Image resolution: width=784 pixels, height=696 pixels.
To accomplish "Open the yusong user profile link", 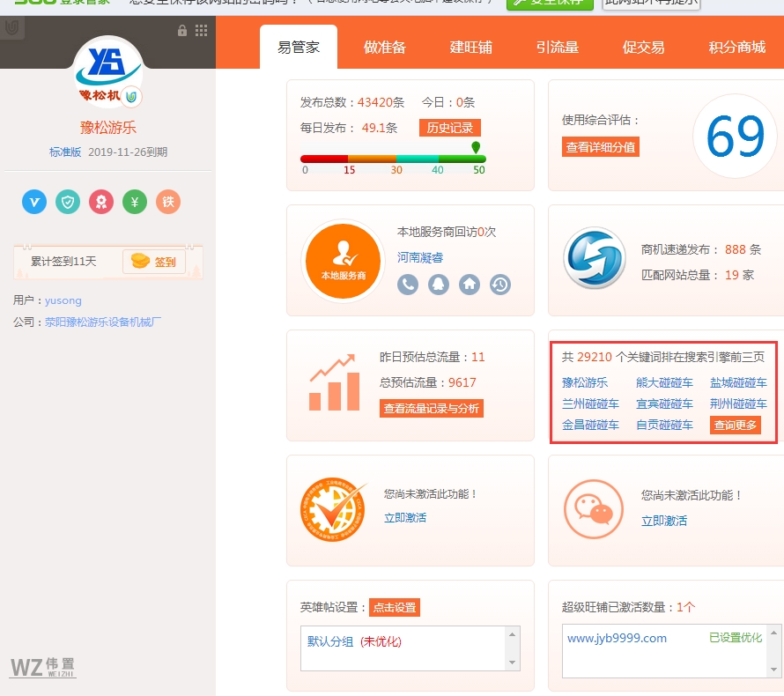I will 63,300.
